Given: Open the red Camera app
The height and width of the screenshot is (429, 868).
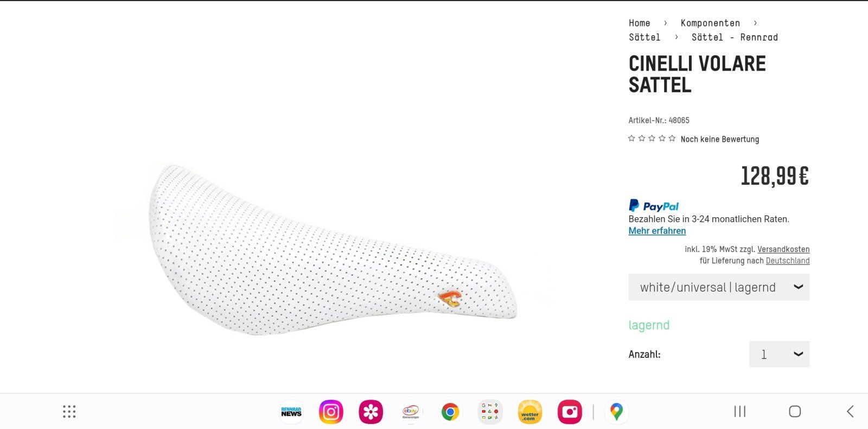Looking at the screenshot, I should 570,412.
